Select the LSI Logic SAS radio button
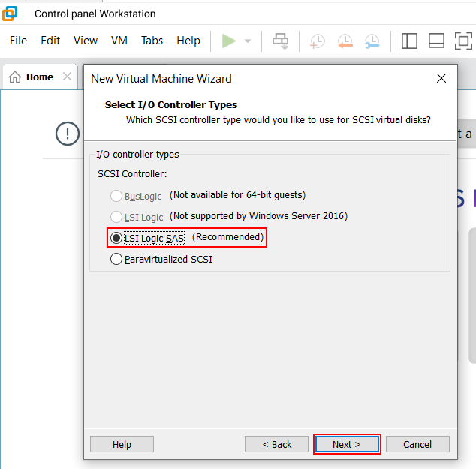 (x=116, y=238)
